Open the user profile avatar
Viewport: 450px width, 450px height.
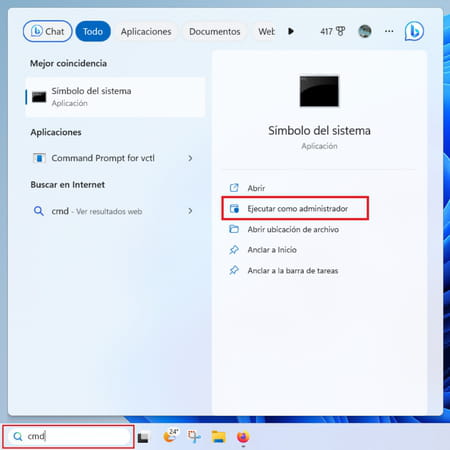(365, 31)
